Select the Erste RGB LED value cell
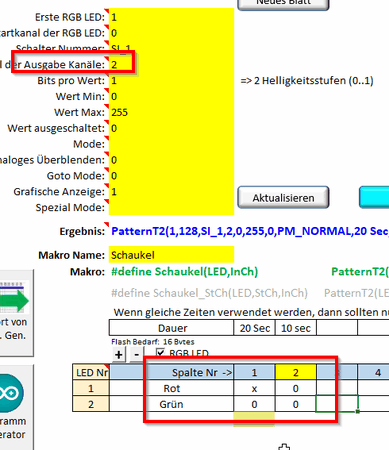Screen dimensions: 389x450 coord(171,17)
